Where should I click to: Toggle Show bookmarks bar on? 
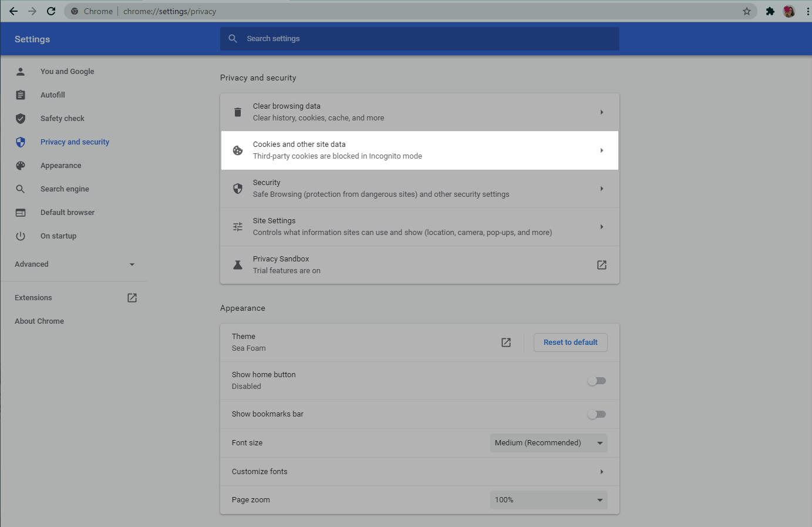(597, 414)
